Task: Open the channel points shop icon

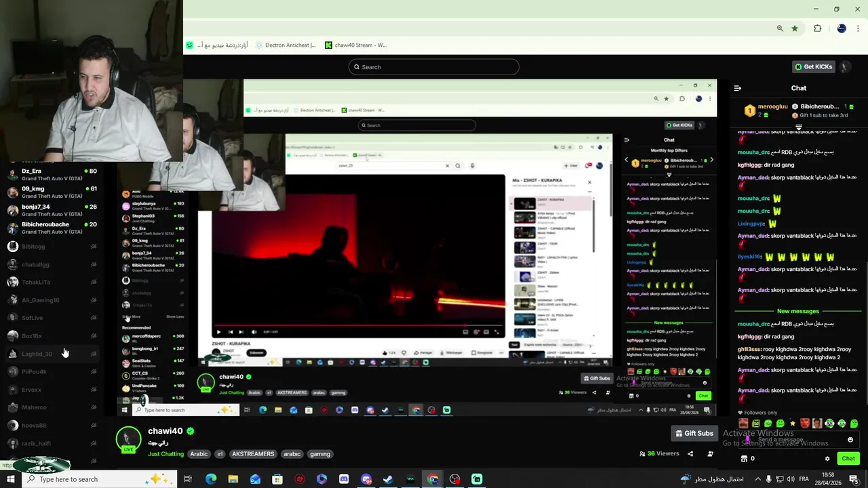Action: click(x=744, y=459)
